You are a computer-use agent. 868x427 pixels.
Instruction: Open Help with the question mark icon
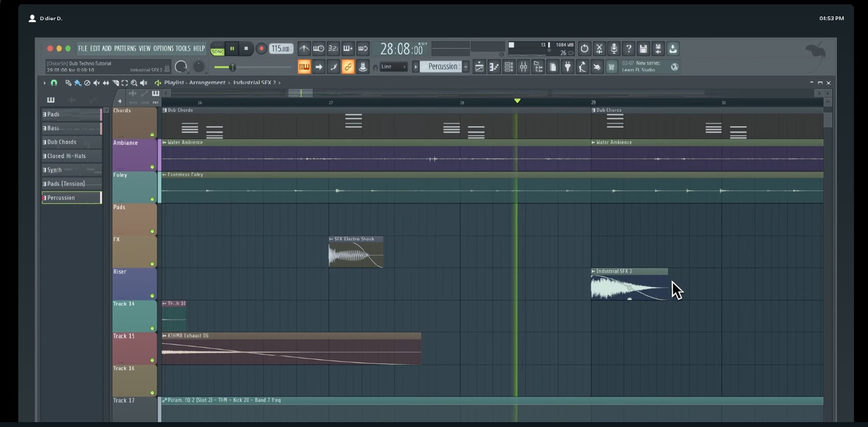click(x=628, y=48)
